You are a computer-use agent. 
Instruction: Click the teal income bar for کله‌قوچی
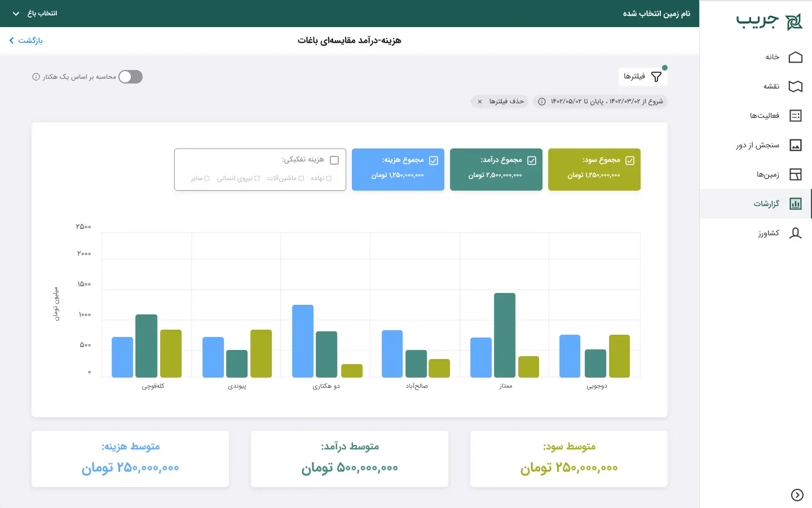(x=146, y=346)
